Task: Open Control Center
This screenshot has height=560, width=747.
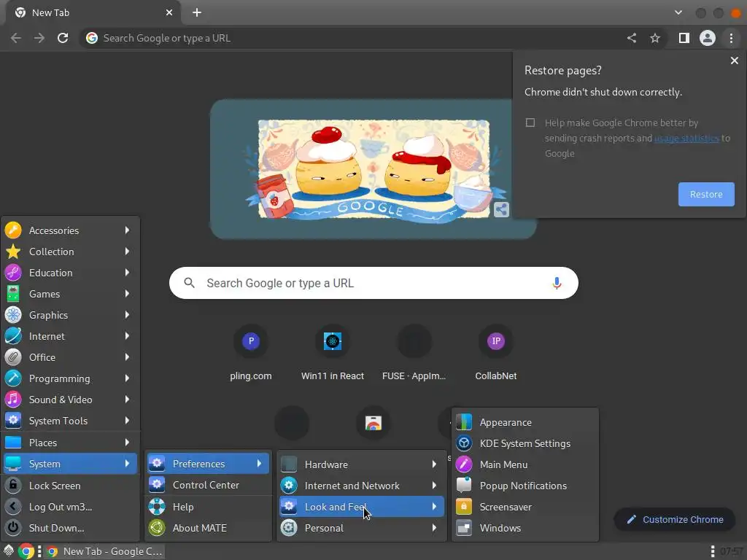Action: (208, 485)
